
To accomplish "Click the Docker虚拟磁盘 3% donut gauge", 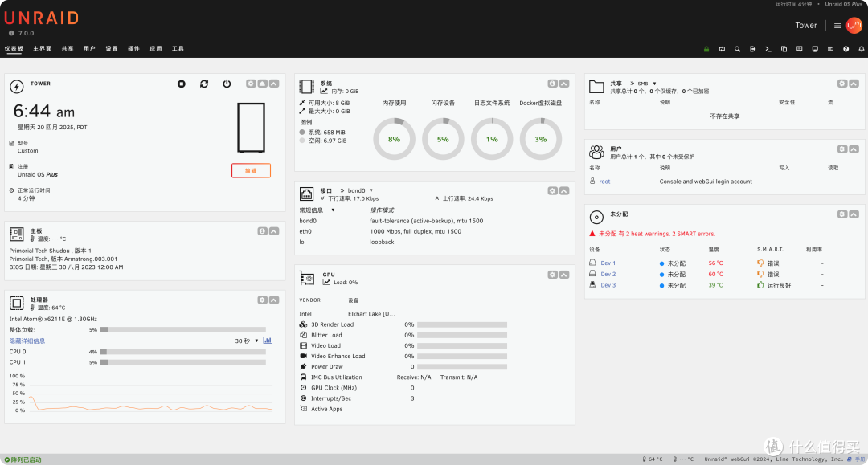I will tap(541, 139).
